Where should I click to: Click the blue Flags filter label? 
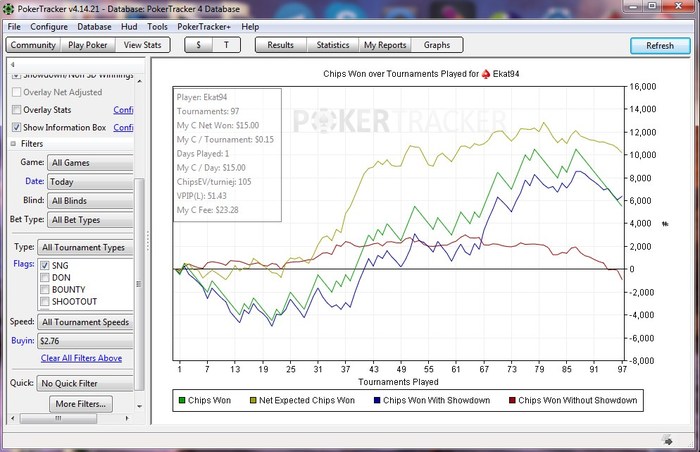[24, 264]
